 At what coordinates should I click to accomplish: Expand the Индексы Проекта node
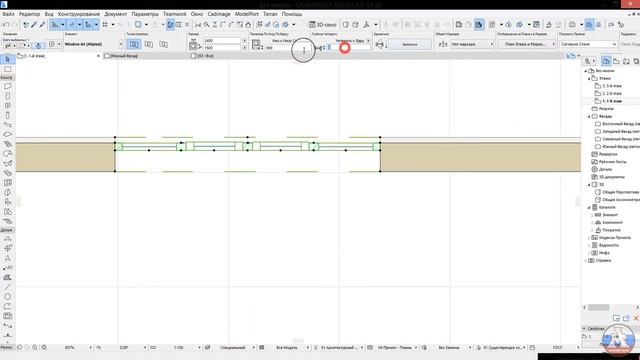click(x=589, y=238)
